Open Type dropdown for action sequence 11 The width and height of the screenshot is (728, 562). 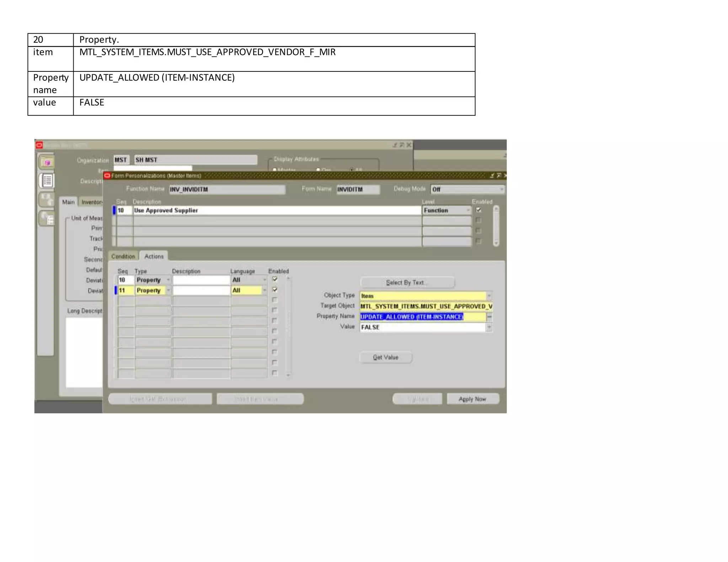[168, 290]
